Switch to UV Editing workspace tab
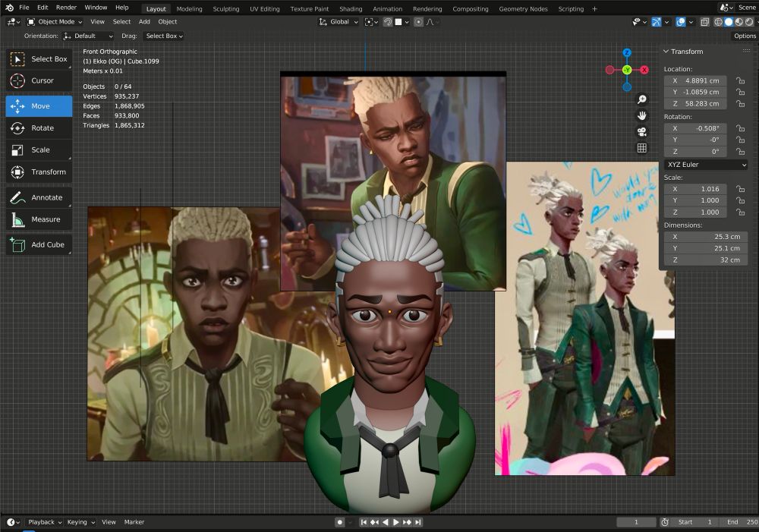The height and width of the screenshot is (532, 759). [265, 9]
